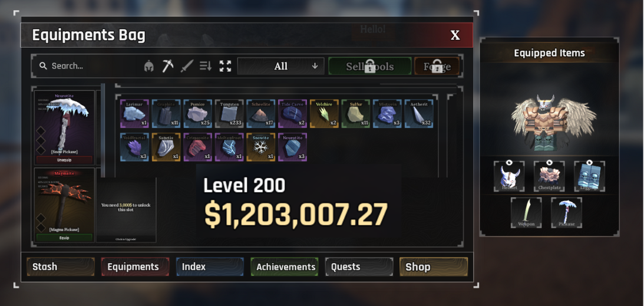Screen dimensions: 644x306
Task: Click the locked Forge button
Action: pos(437,66)
